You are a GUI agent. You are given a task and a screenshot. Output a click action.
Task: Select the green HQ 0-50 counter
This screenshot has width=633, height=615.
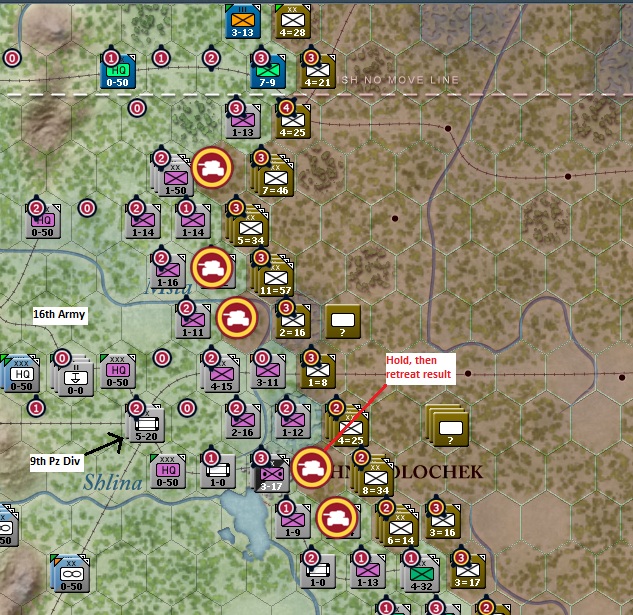coord(117,71)
